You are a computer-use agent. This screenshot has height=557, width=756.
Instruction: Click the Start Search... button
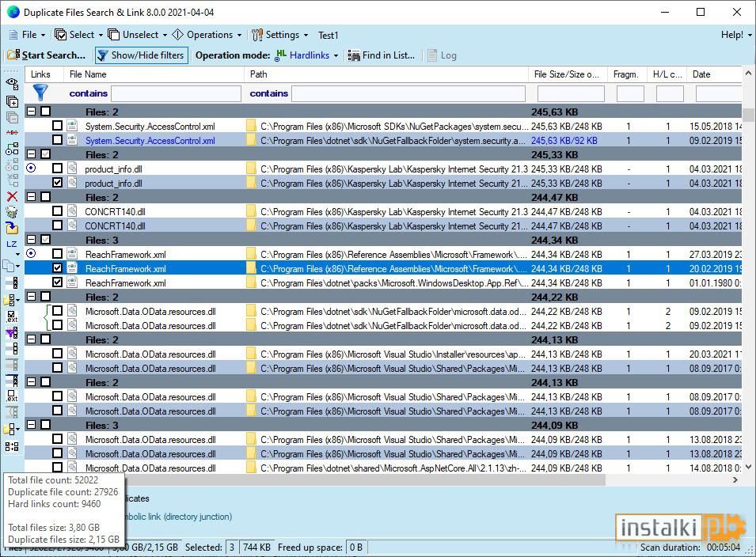(x=47, y=55)
